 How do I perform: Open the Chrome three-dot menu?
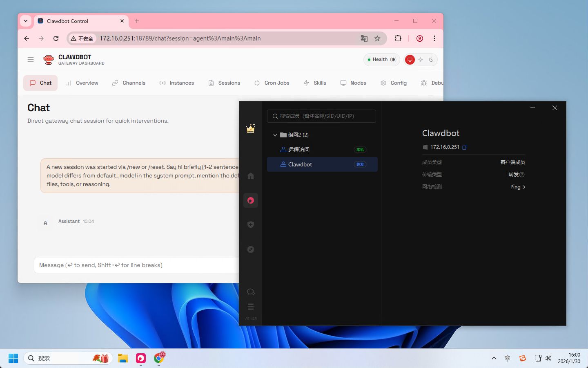(434, 38)
